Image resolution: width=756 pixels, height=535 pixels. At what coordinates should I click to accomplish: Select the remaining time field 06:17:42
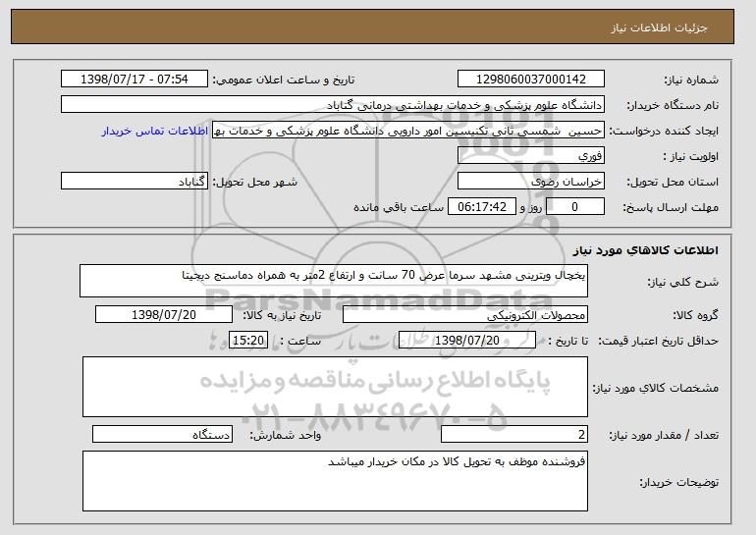pyautogui.click(x=482, y=207)
